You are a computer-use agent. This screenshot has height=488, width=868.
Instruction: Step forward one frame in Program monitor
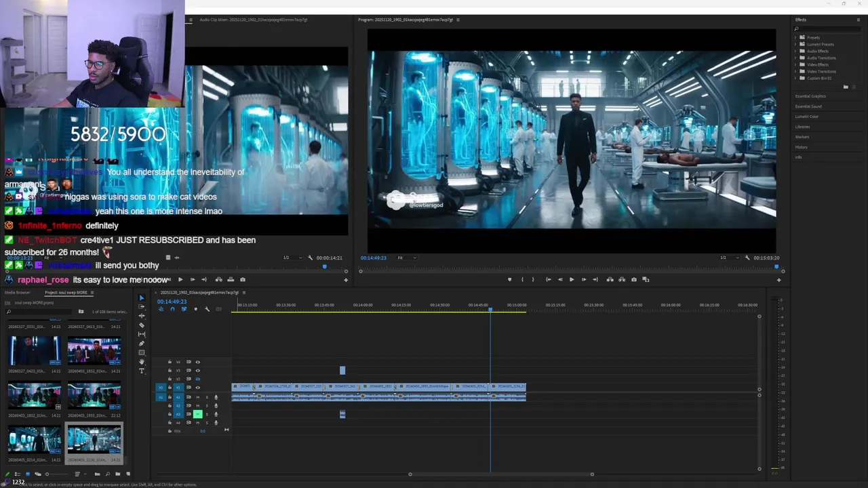click(584, 279)
